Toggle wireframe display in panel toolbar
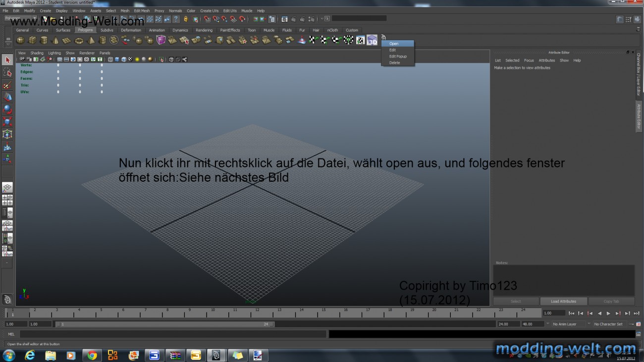Screen dimensions: 644x362 (x=110, y=59)
